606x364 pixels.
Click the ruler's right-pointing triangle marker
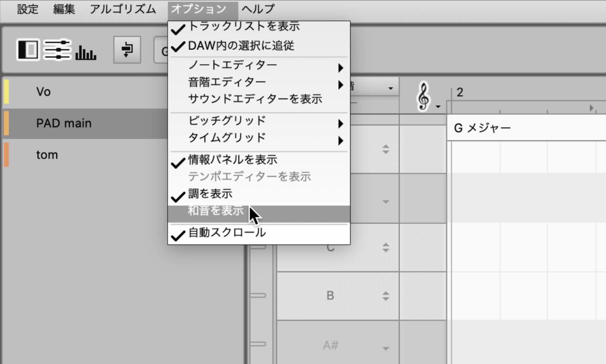[x=591, y=108]
